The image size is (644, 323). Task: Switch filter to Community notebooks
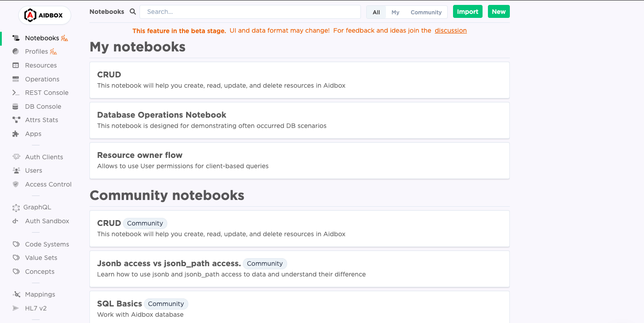click(x=426, y=12)
